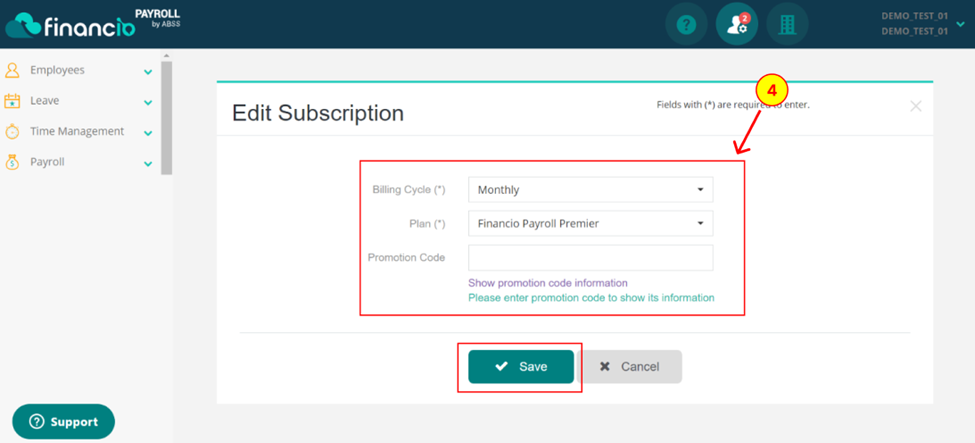Cancel editing the subscription
975x443 pixels.
coord(629,367)
